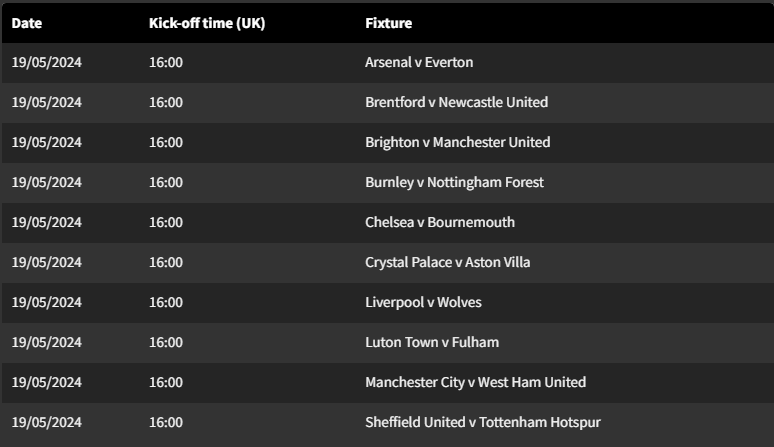Click the Kick-off time (UK) column header
This screenshot has height=447, width=774.
pyautogui.click(x=207, y=23)
